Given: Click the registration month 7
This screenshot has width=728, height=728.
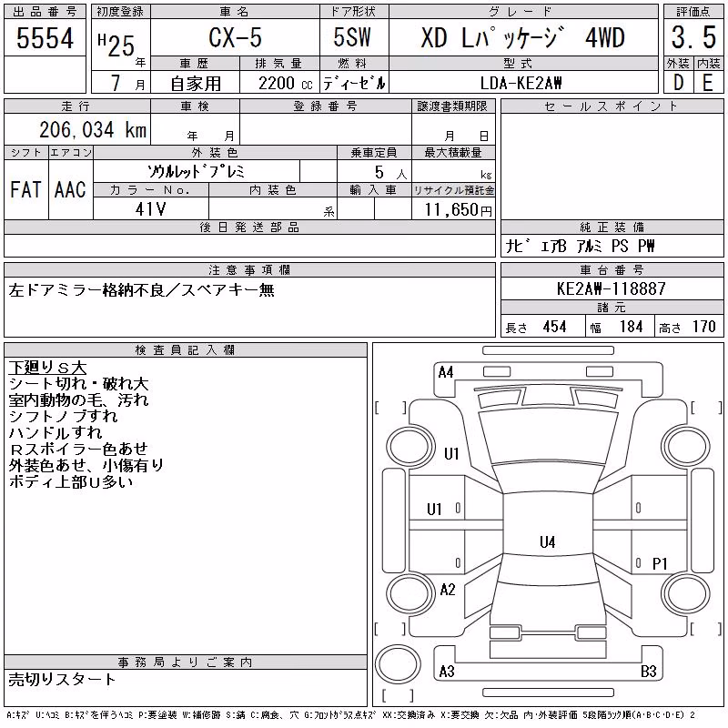Looking at the screenshot, I should (116, 83).
